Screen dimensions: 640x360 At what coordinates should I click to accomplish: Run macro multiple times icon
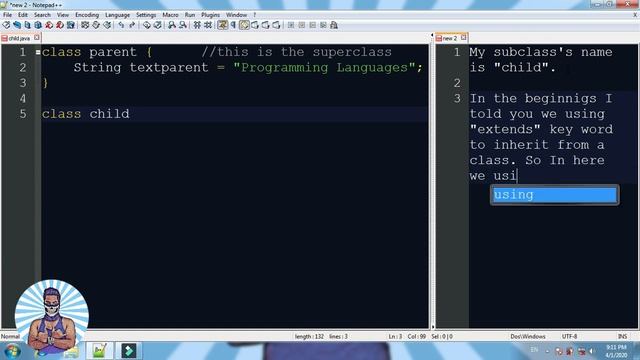tap(323, 25)
